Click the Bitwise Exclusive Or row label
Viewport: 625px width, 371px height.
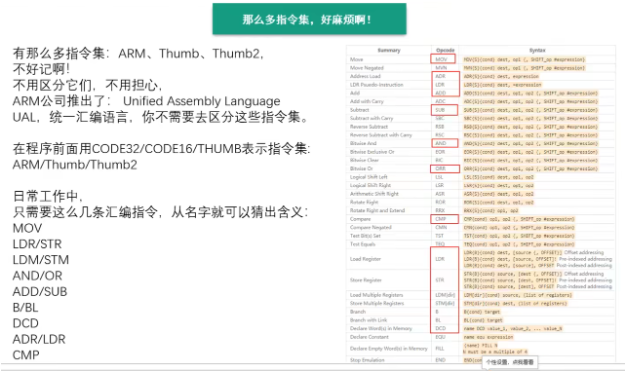(372, 151)
